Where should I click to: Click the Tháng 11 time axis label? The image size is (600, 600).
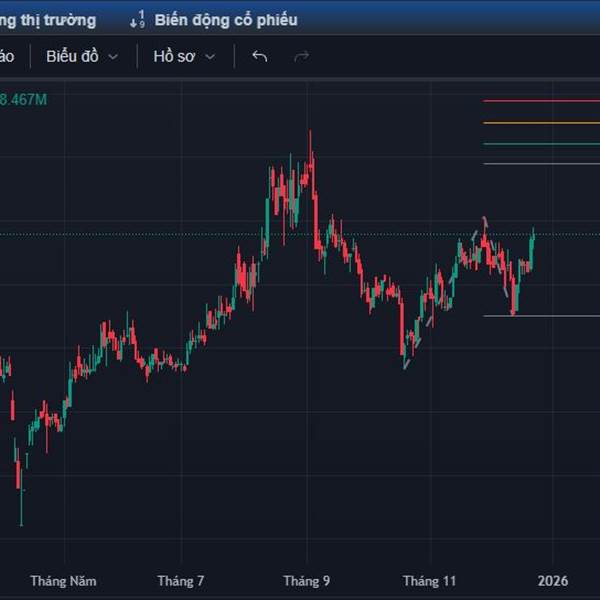(429, 581)
